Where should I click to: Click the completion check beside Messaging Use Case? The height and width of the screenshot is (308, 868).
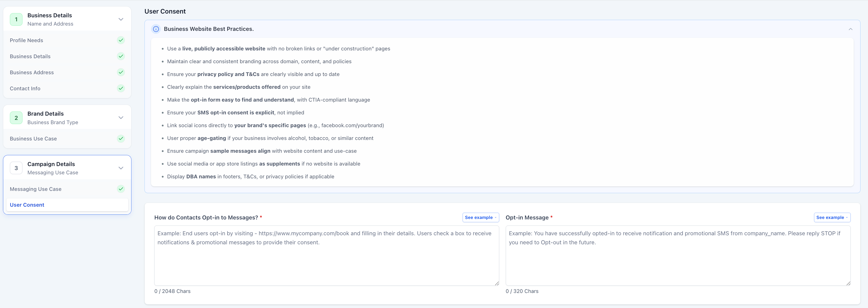click(121, 189)
